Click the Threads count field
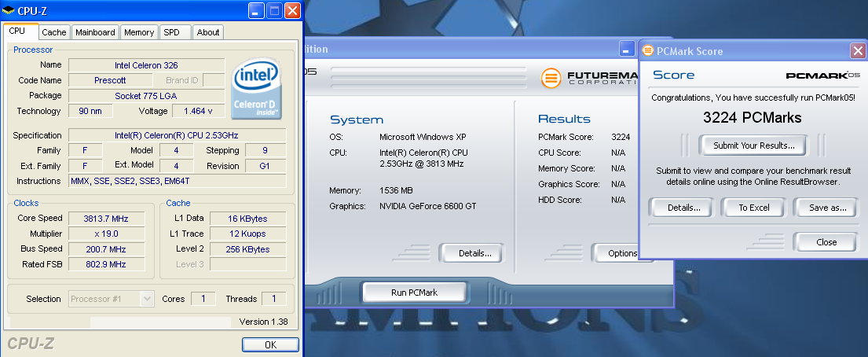868x357 pixels. coord(274,299)
